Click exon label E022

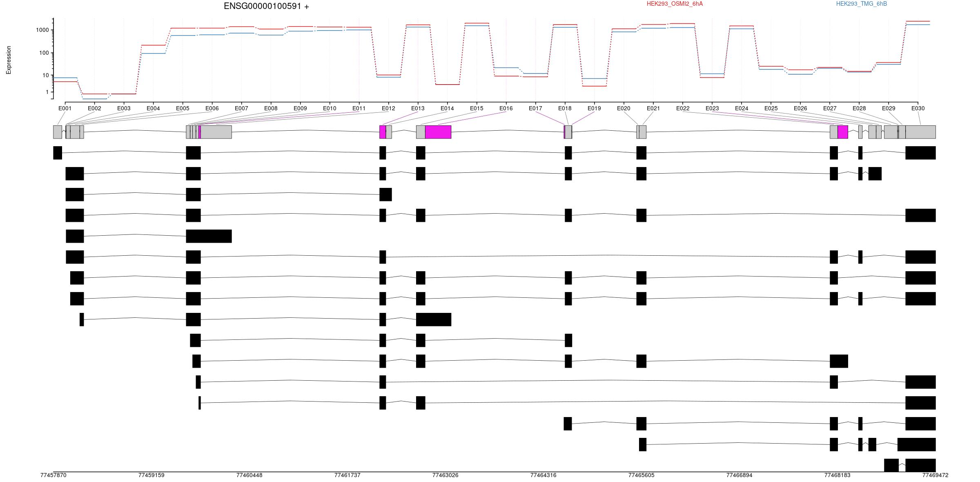683,108
